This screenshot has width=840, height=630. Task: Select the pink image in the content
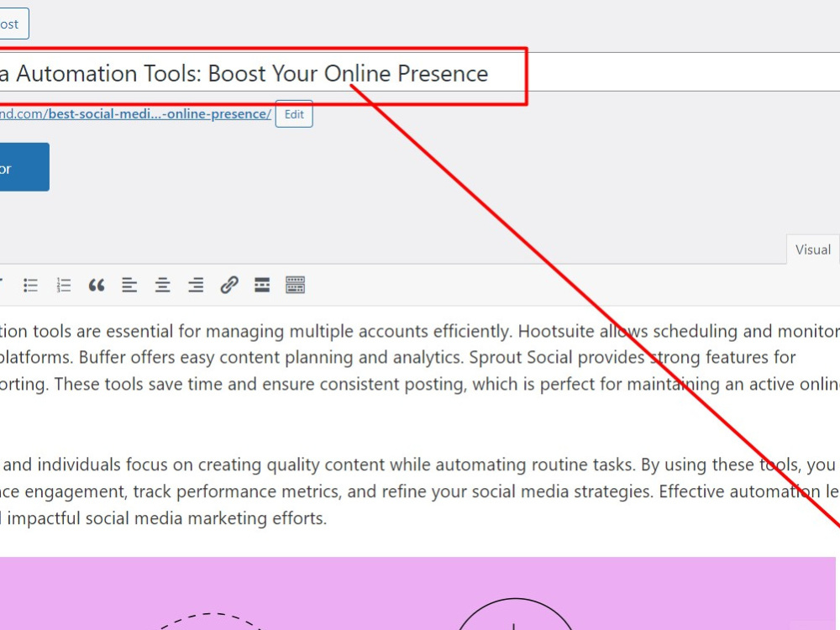coord(417,594)
